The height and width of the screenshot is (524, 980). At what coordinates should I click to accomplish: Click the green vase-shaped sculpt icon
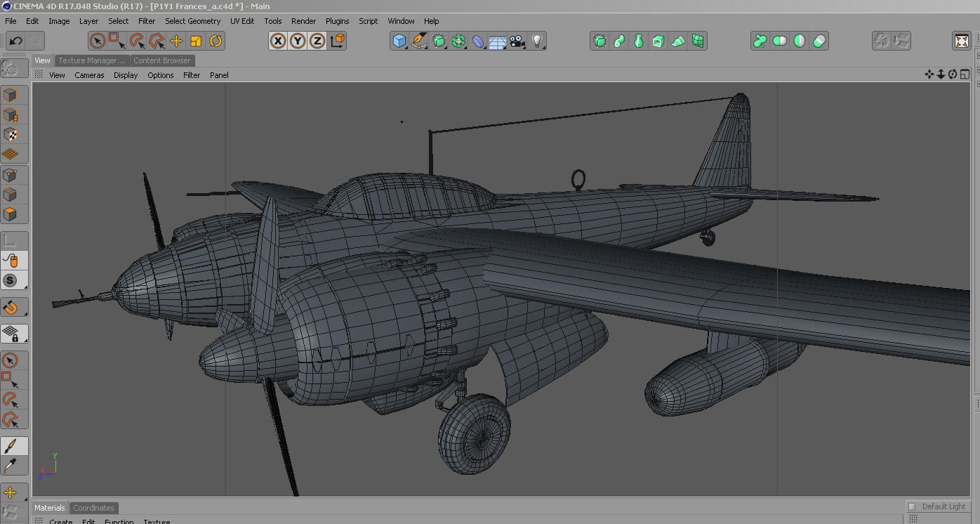click(639, 41)
